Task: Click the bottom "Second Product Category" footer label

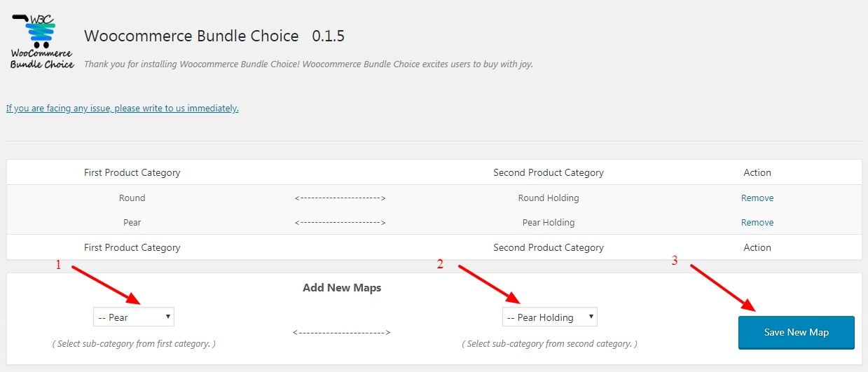Action: pyautogui.click(x=549, y=247)
